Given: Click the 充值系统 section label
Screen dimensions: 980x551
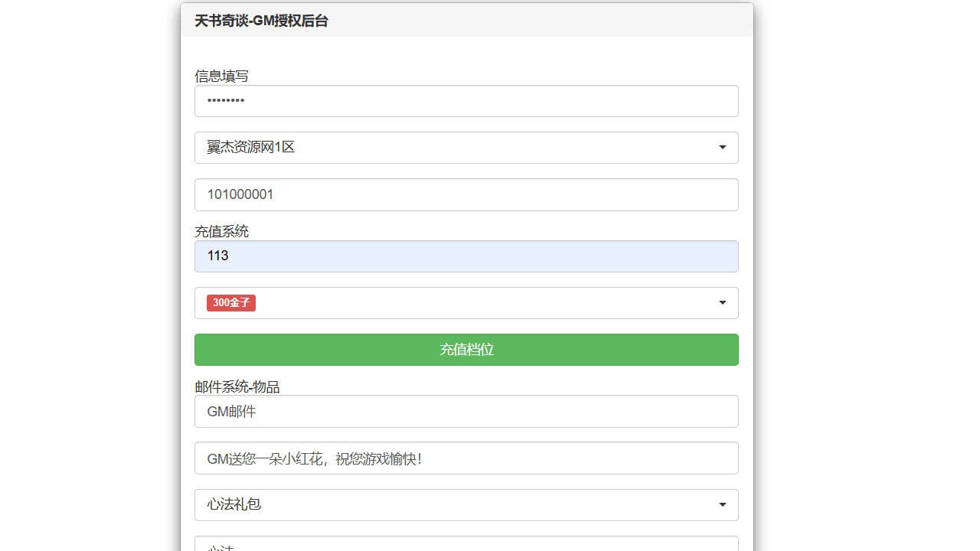Looking at the screenshot, I should pos(221,231).
